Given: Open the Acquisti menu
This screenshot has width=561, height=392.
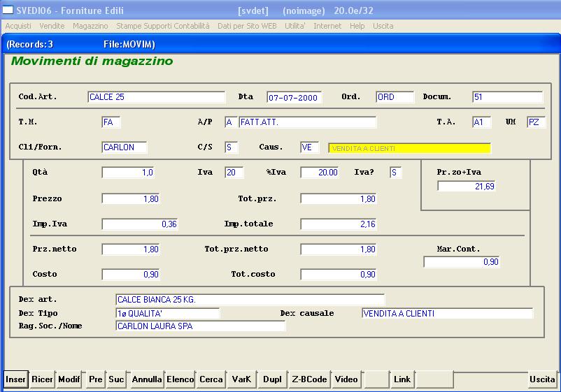Looking at the screenshot, I should 18,26.
